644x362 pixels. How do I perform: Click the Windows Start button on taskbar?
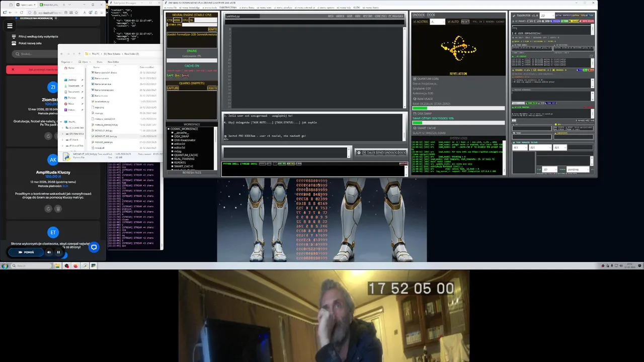coord(5,266)
